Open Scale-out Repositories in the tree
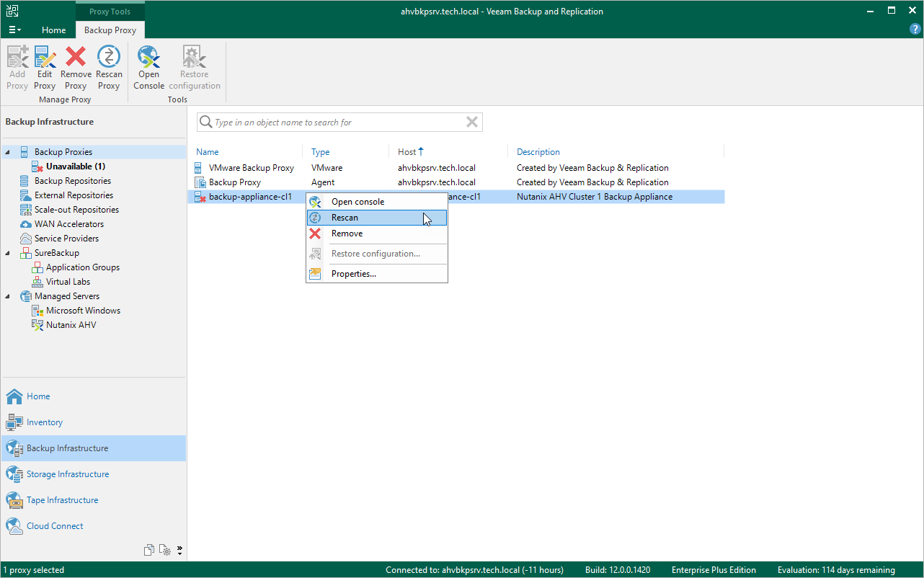This screenshot has width=924, height=578. [76, 210]
